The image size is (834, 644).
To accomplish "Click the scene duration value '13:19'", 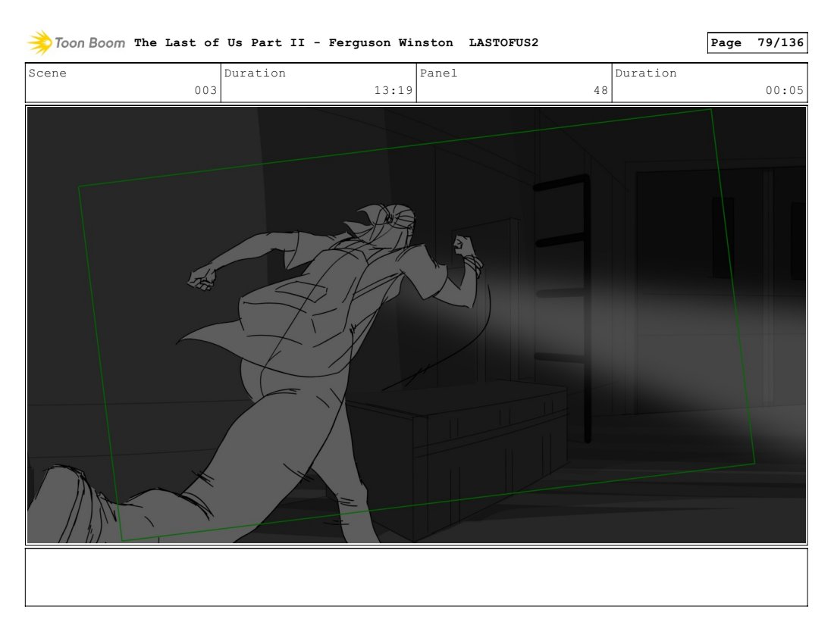I will (x=393, y=90).
